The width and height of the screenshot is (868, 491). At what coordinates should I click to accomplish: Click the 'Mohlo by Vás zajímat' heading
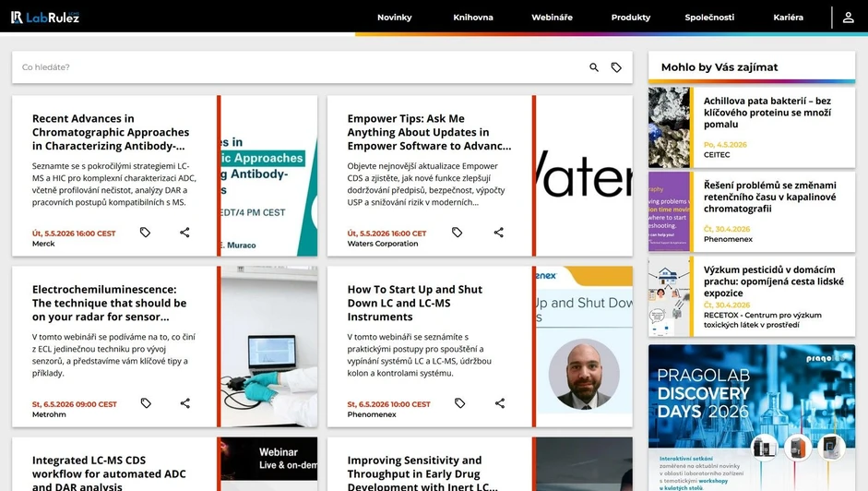click(x=719, y=67)
